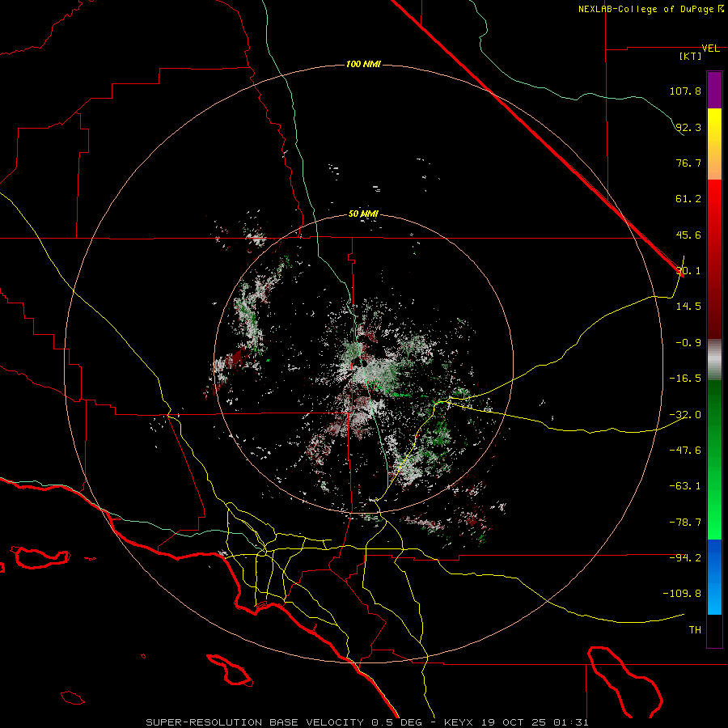Viewport: 728px width, 728px height.
Task: Pick the gray near-zero segment of the color bar
Action: coord(714,360)
